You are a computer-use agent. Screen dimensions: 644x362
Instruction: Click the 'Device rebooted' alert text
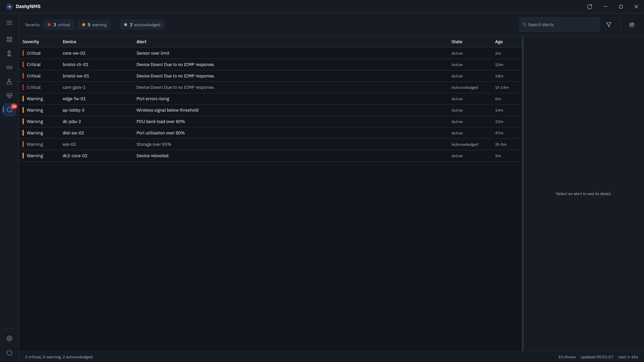[x=152, y=156]
